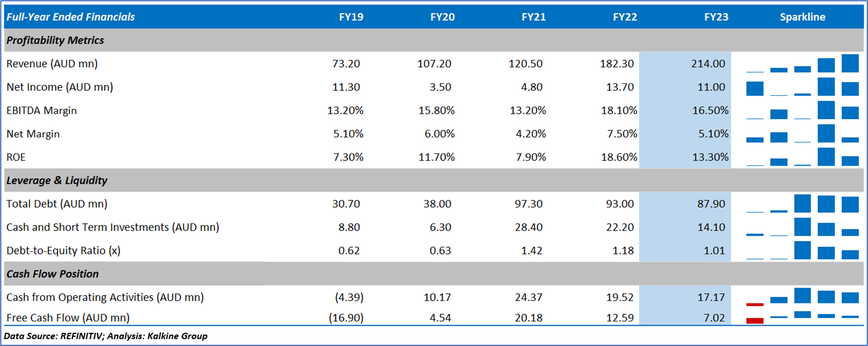This screenshot has width=868, height=346.
Task: Click the EBITDA Margin sparkline
Action: point(802,111)
